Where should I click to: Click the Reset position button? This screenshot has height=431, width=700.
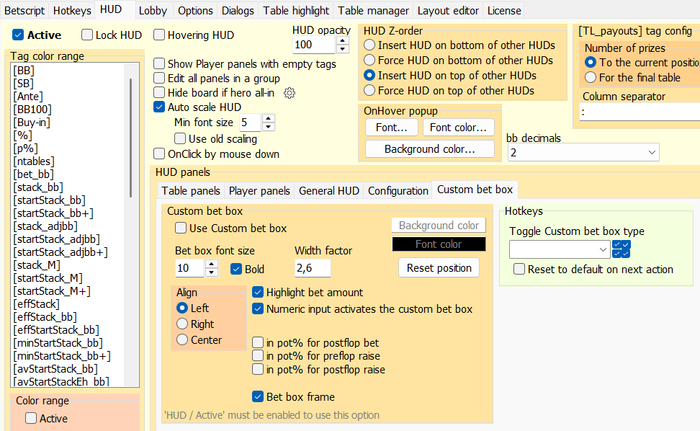coord(439,268)
